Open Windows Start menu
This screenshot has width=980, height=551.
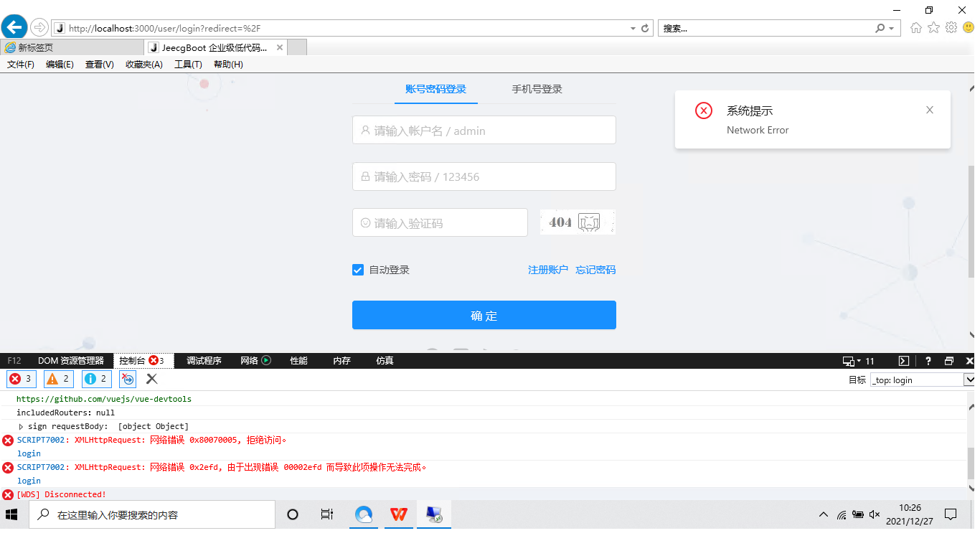tap(12, 514)
